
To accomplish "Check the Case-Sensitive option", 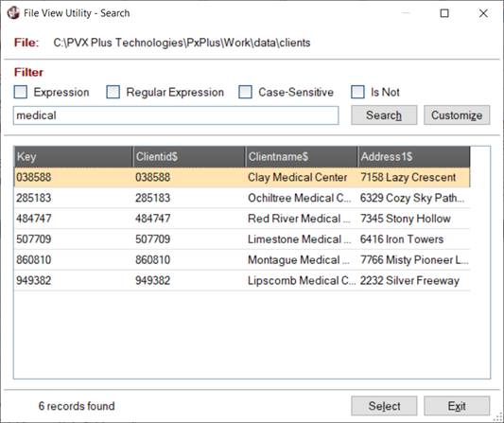I will (x=245, y=92).
